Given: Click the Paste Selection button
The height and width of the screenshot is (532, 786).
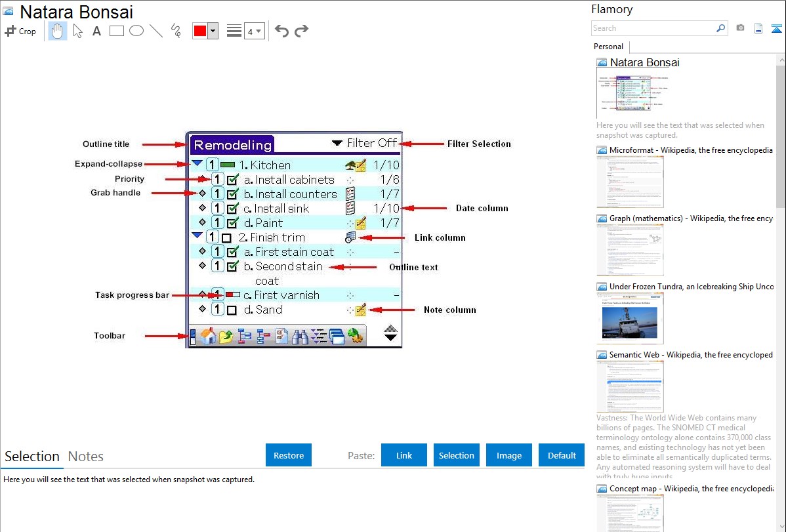Looking at the screenshot, I should point(457,455).
